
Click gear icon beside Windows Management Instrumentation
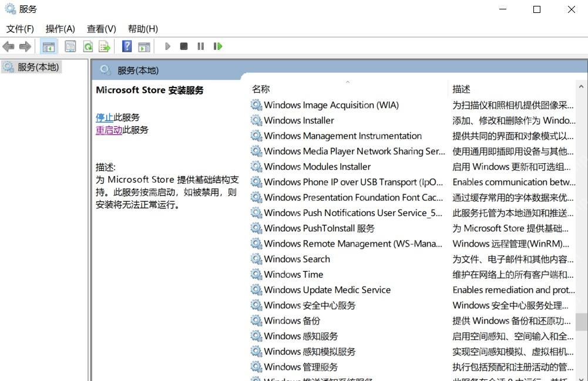[x=256, y=136]
